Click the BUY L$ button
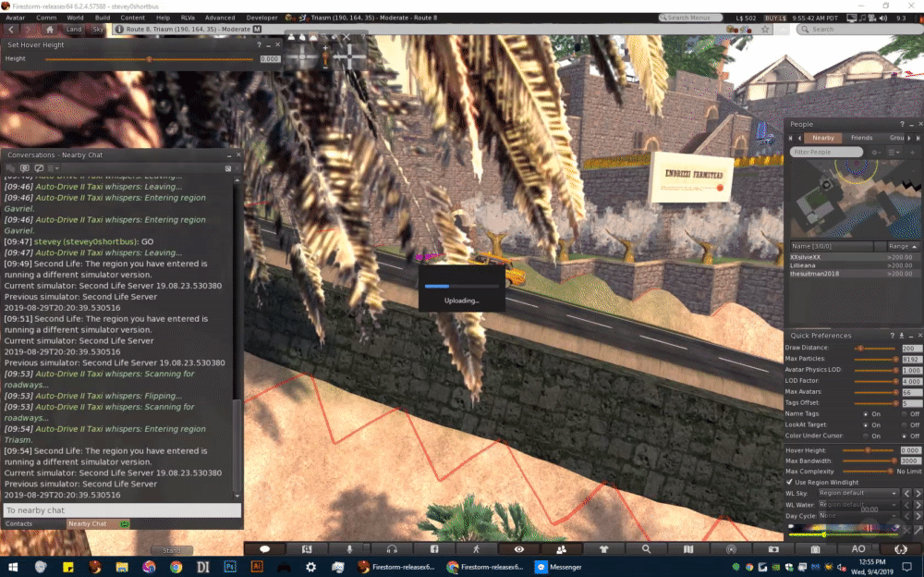924x577 pixels. [x=775, y=18]
